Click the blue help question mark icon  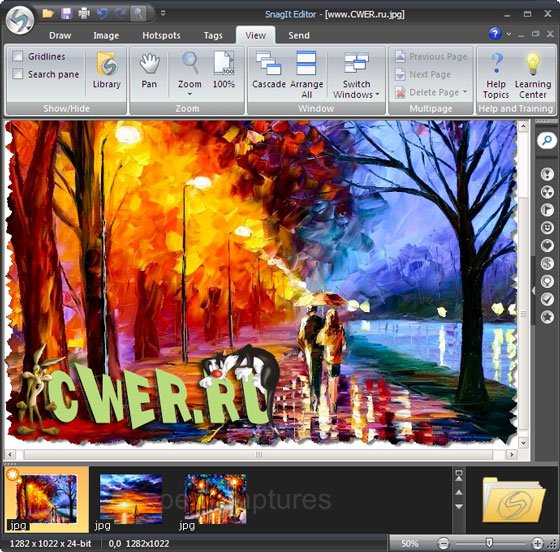(x=495, y=34)
